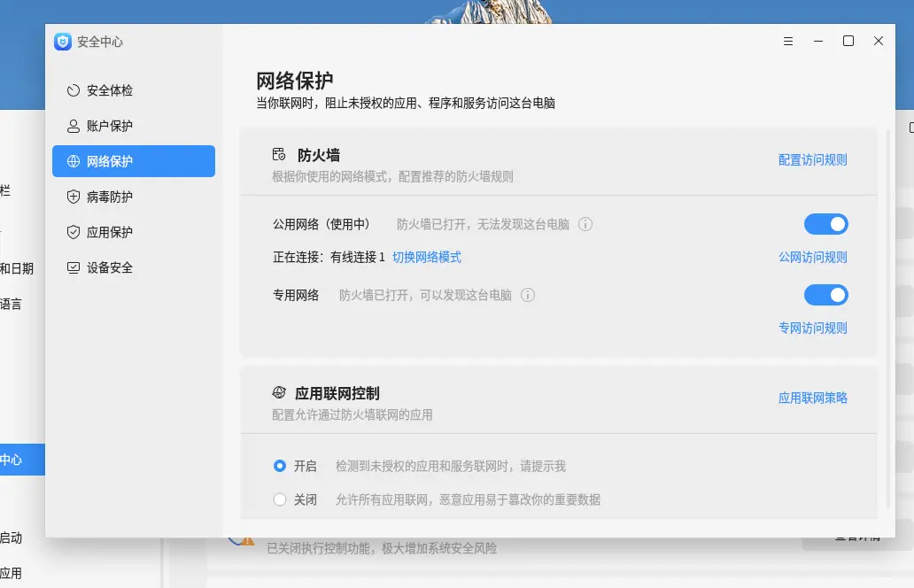
Task: Click the vertical scrollbar of the content panel
Action: 888,320
